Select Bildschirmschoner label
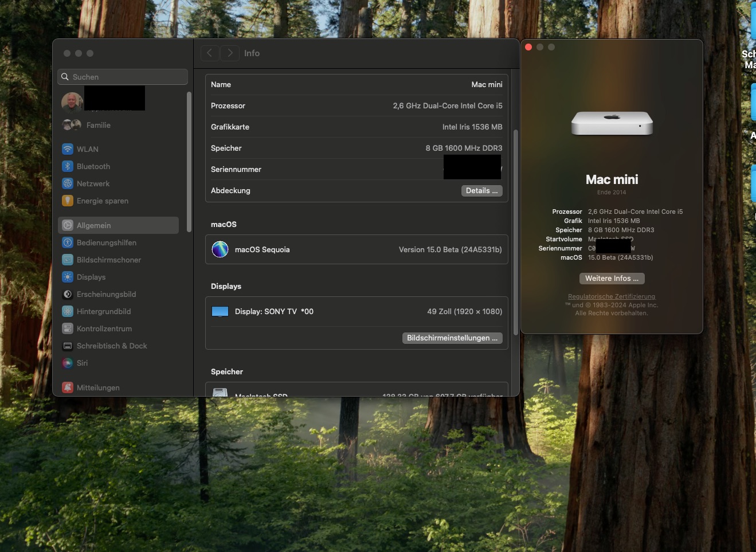This screenshot has width=756, height=552. 109,260
